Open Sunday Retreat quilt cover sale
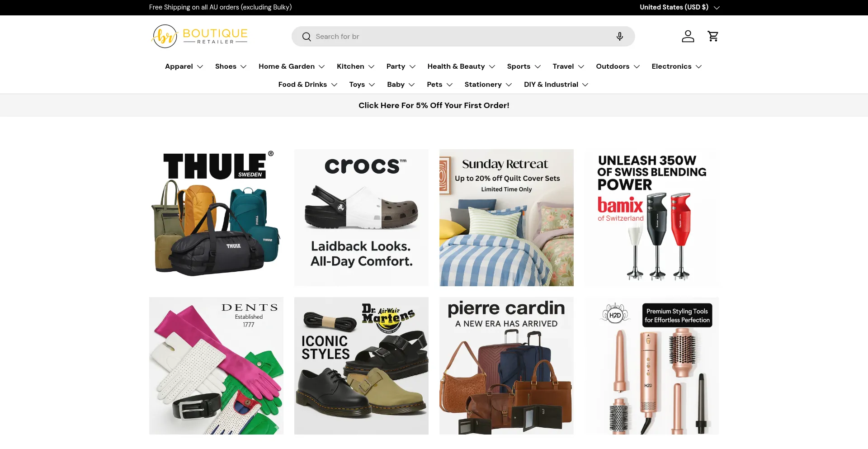This screenshot has width=868, height=449. click(506, 217)
